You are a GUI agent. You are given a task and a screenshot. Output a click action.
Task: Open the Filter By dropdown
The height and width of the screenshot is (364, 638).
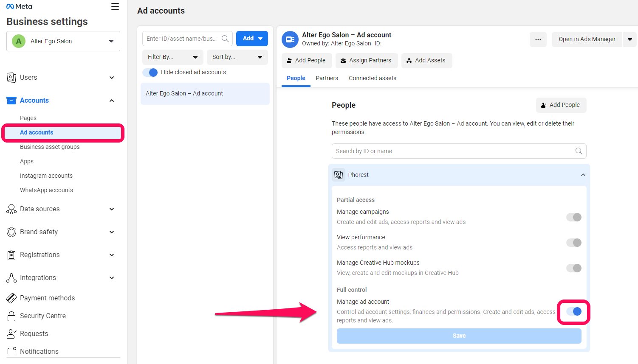173,57
